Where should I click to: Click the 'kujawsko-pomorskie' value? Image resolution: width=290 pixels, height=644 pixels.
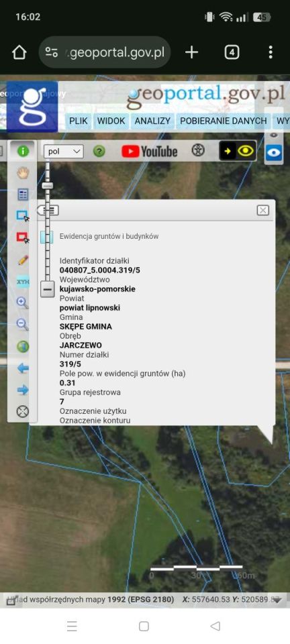[x=97, y=288]
